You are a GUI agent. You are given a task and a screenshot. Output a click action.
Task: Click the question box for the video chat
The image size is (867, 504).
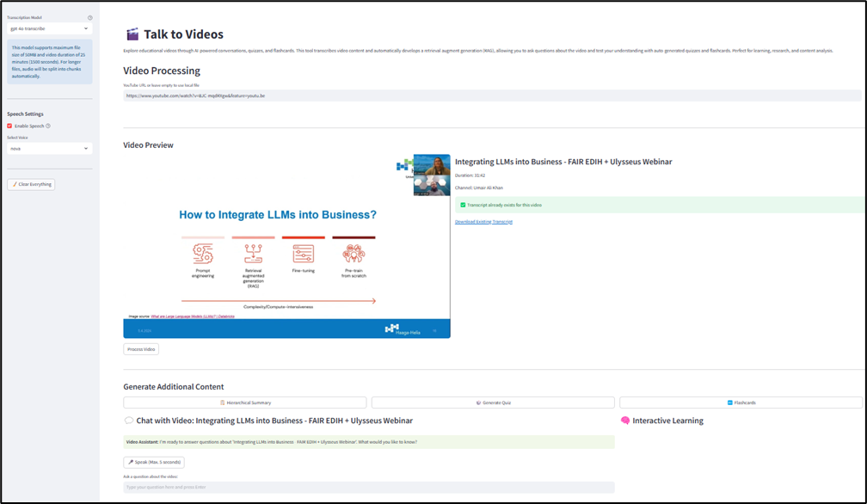369,488
